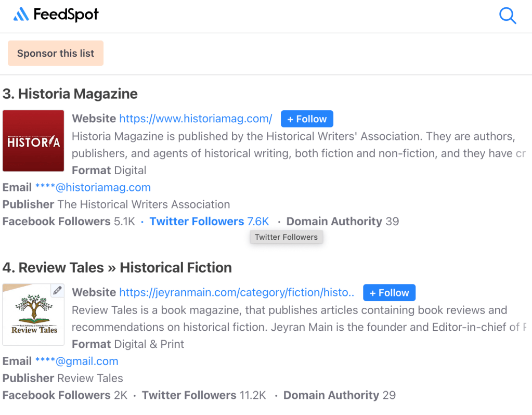Open the historiamag.com website link
Screen dimensions: 532x415
tap(196, 119)
